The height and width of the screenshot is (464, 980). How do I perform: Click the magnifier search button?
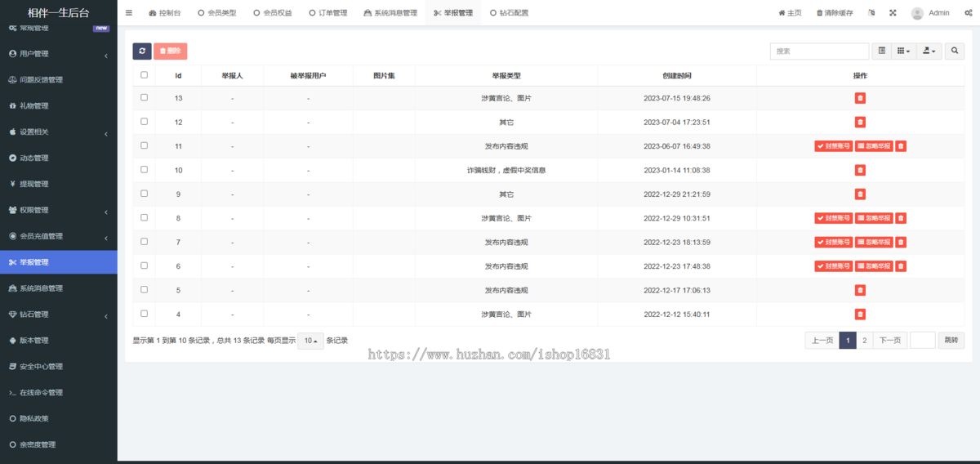954,51
